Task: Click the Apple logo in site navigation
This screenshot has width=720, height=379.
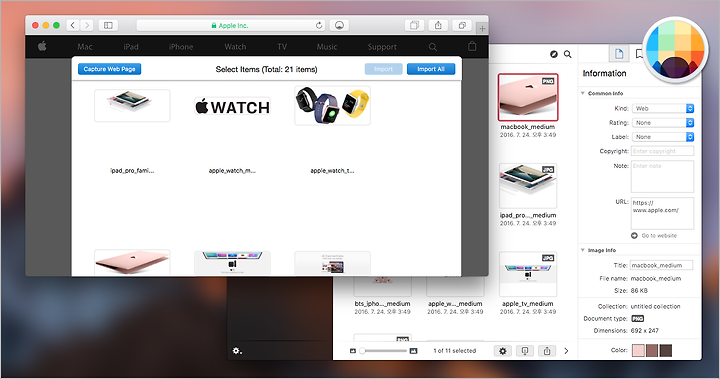Action: [x=42, y=46]
